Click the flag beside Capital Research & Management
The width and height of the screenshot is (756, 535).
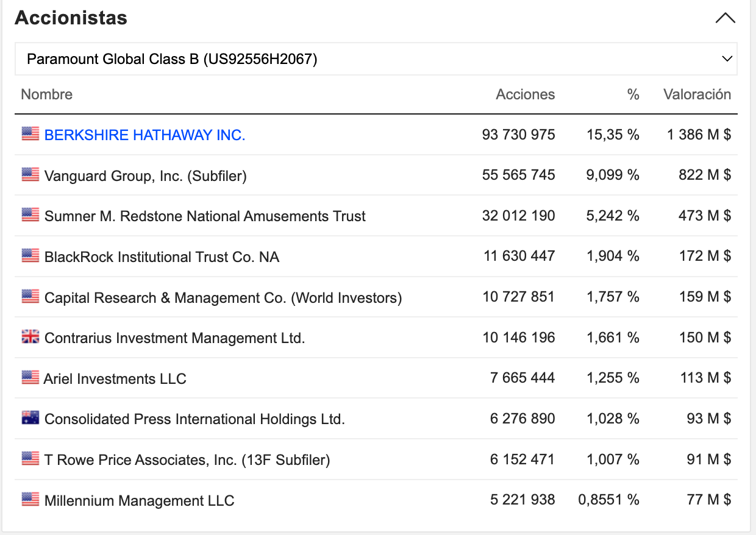[x=30, y=297]
